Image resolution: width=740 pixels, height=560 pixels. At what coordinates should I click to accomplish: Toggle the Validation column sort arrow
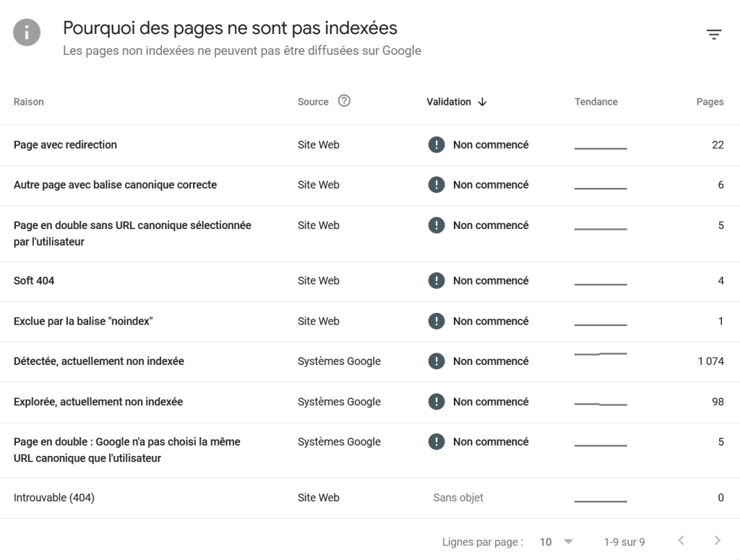[x=483, y=102]
